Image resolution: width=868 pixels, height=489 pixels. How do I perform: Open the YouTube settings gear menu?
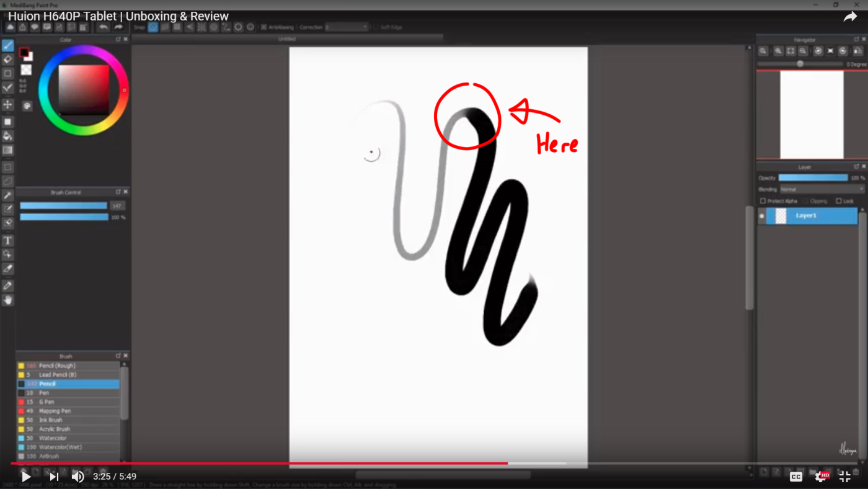[x=820, y=477]
